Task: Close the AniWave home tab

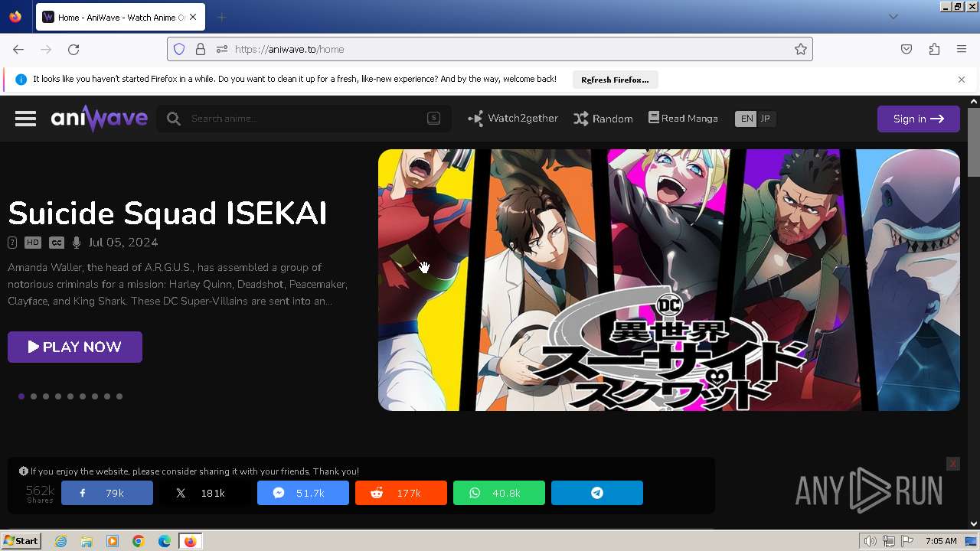Action: 193,17
